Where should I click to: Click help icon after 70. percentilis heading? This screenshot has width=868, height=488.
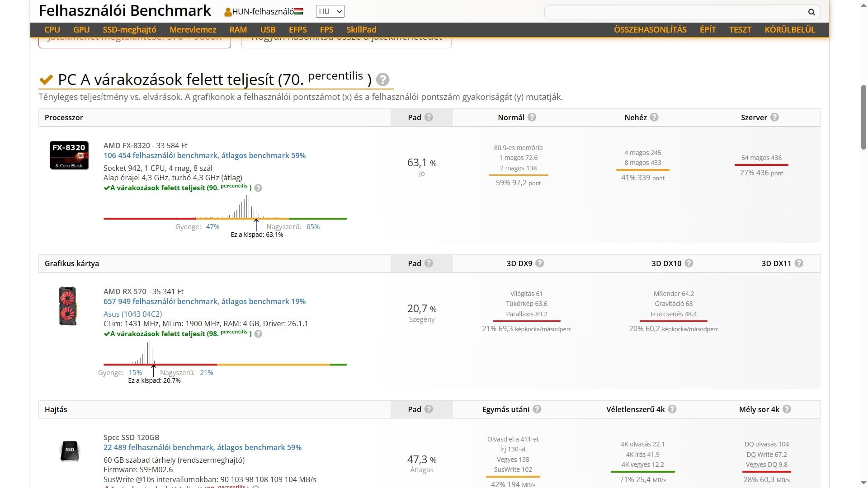pos(382,80)
